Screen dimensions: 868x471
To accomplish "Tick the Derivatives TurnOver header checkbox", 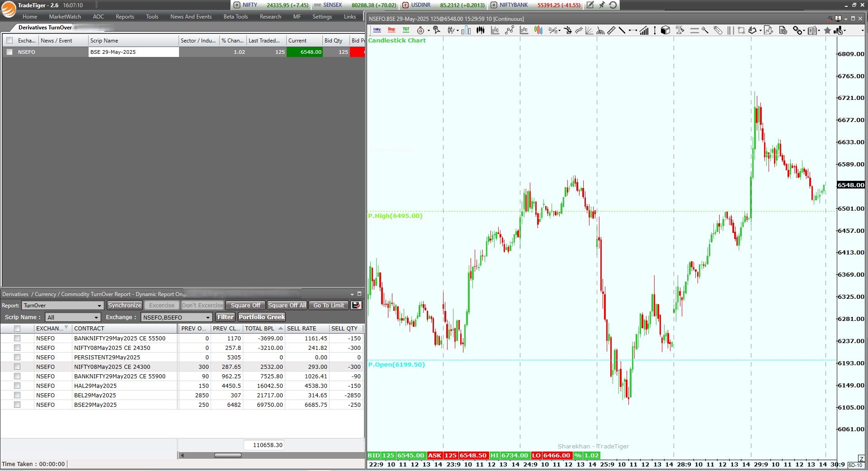I will [9, 40].
